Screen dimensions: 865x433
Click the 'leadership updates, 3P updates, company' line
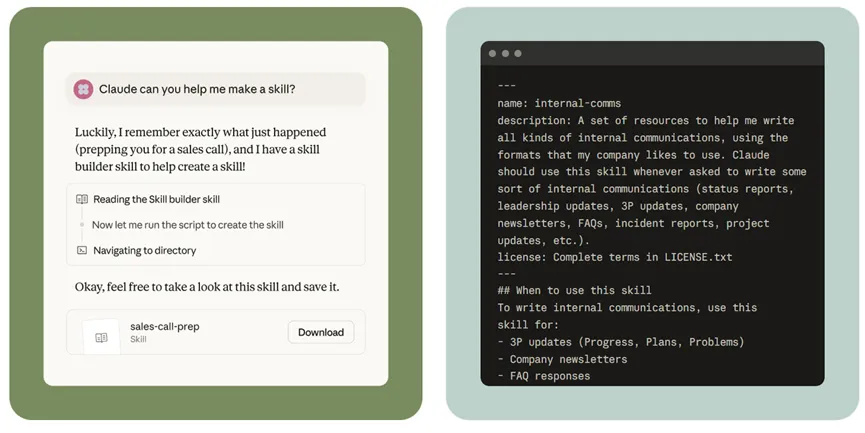[x=617, y=206]
